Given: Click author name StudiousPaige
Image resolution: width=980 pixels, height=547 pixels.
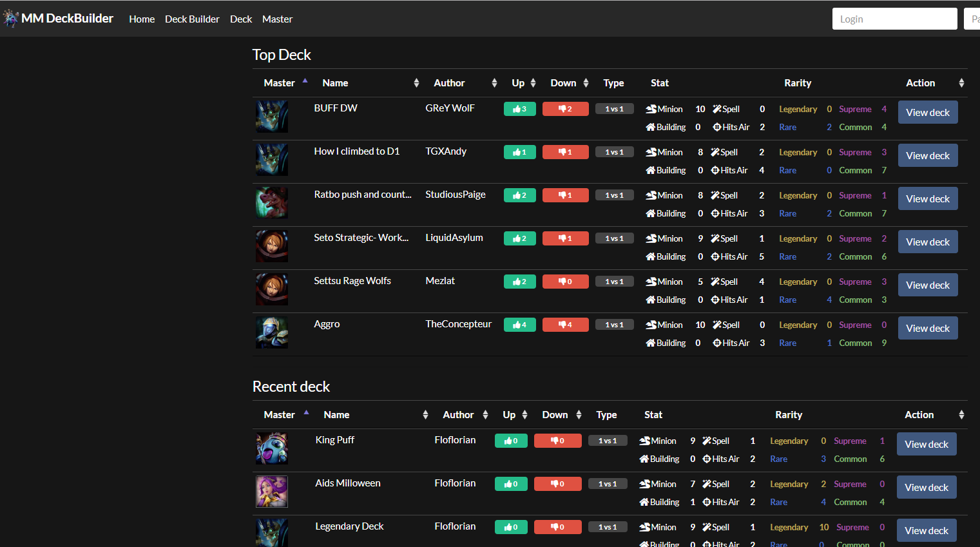Looking at the screenshot, I should pos(456,194).
